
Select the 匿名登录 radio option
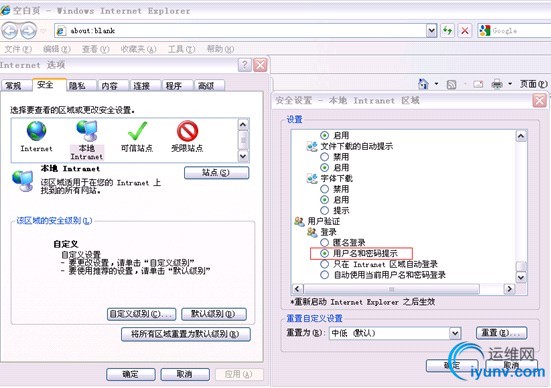click(325, 242)
